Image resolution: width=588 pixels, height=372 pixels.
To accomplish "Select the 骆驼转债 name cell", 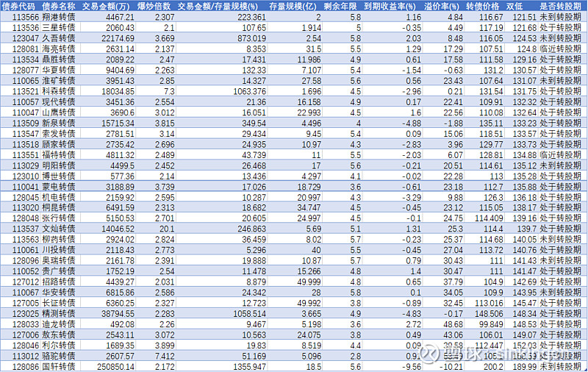I will pos(58,356).
